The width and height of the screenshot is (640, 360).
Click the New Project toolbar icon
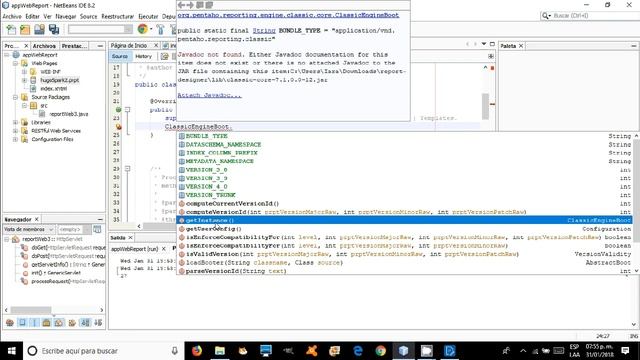pos(25,29)
